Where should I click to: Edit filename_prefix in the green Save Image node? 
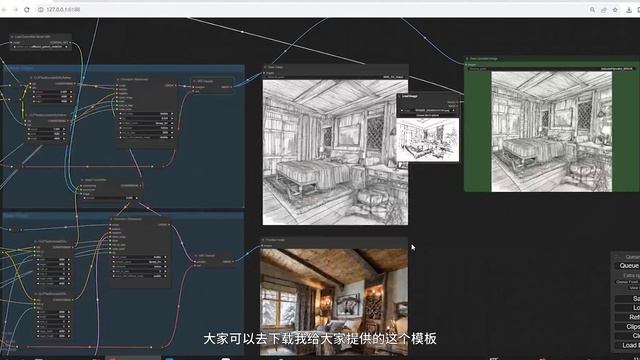551,69
